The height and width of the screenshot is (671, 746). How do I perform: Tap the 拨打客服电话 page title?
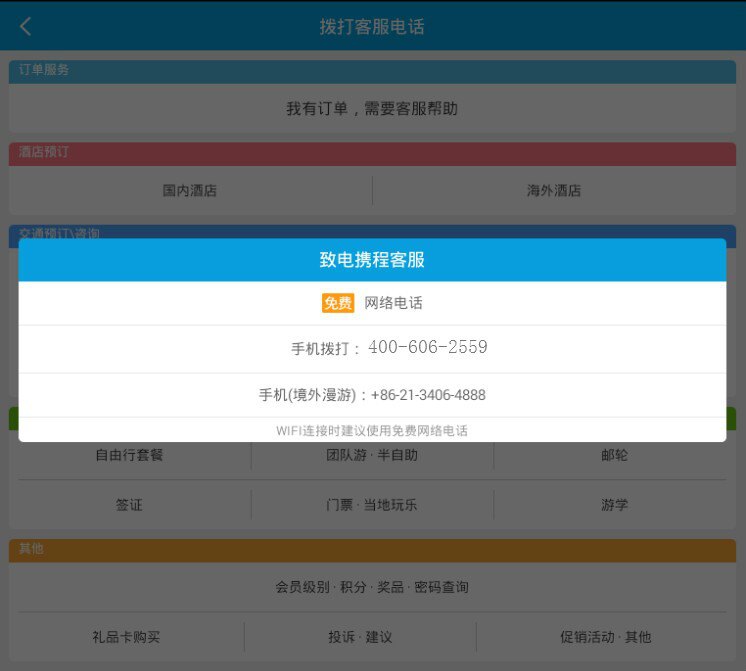click(372, 27)
